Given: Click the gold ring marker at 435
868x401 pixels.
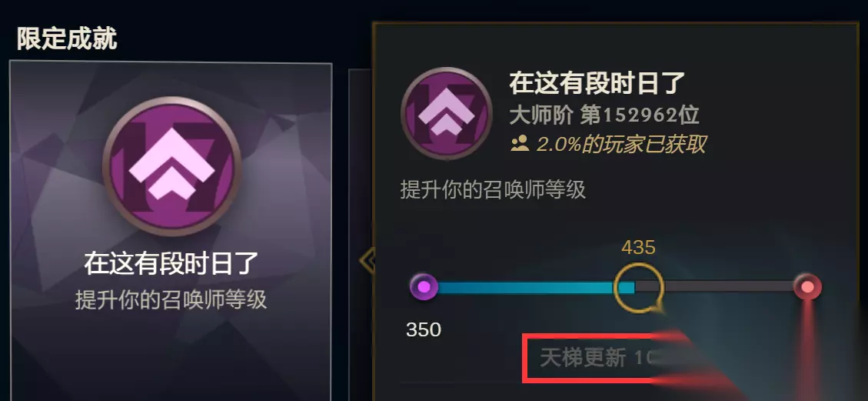Looking at the screenshot, I should click(x=639, y=287).
